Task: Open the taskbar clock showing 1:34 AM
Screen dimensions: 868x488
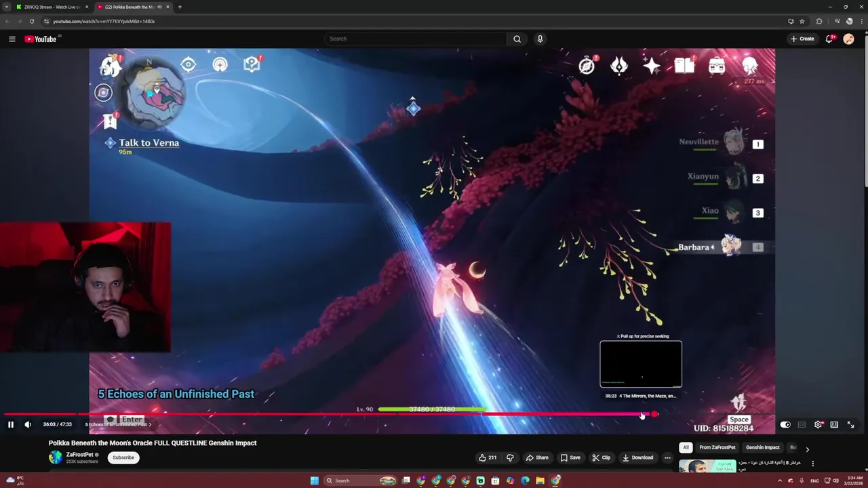Action: 854,481
